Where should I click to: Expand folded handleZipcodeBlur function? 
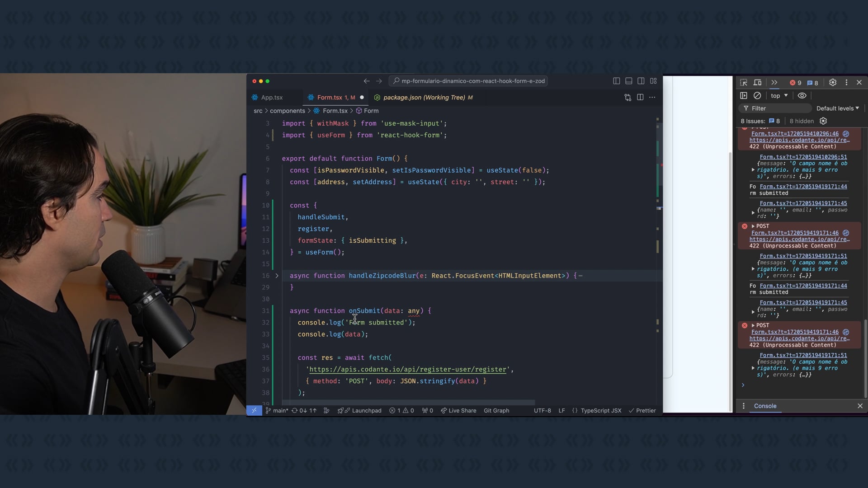coord(277,276)
